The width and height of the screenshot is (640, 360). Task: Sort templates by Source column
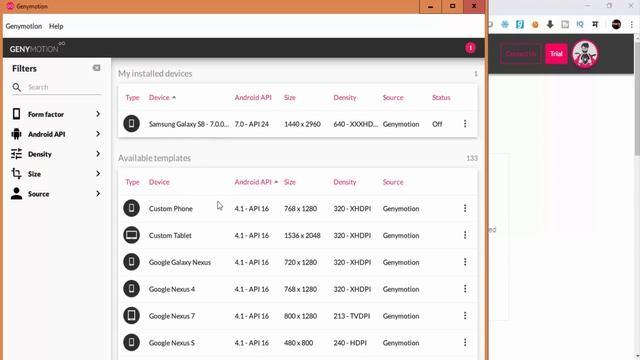pyautogui.click(x=393, y=182)
